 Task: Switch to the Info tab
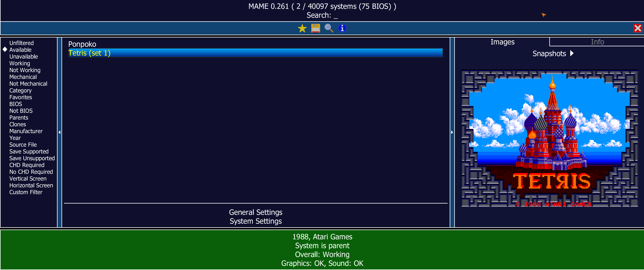coord(597,42)
